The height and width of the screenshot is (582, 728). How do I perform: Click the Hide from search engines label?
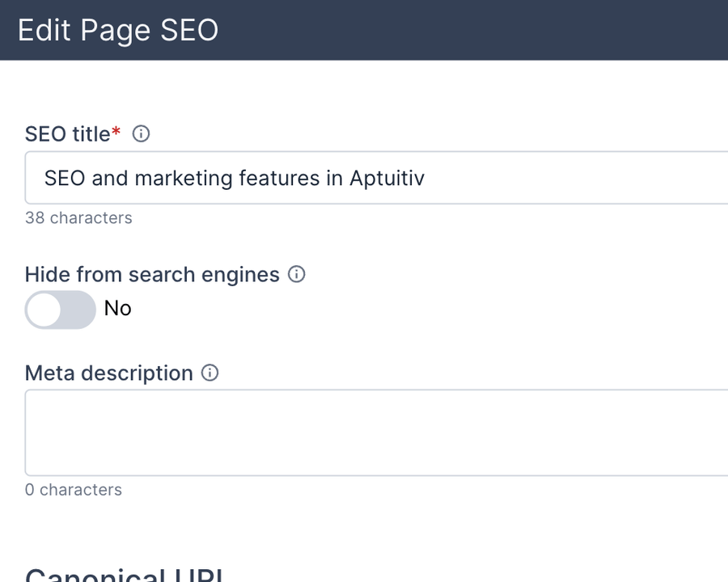[x=153, y=274]
